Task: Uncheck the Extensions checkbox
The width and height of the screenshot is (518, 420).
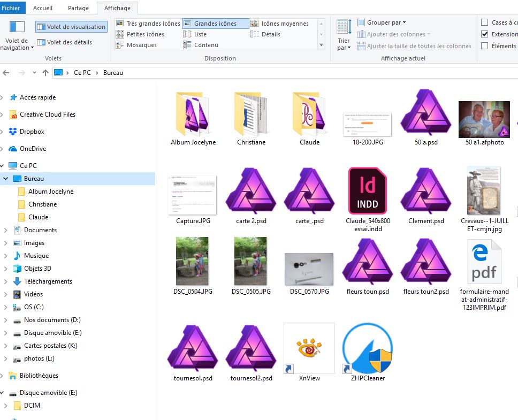Action: coord(485,34)
